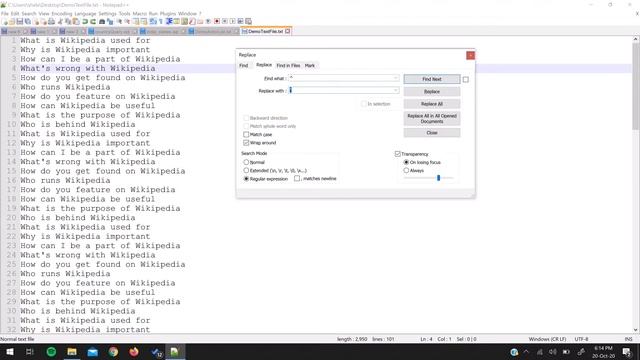This screenshot has height=360, width=640.
Task: Switch to the Find tab in dialog
Action: pos(244,65)
